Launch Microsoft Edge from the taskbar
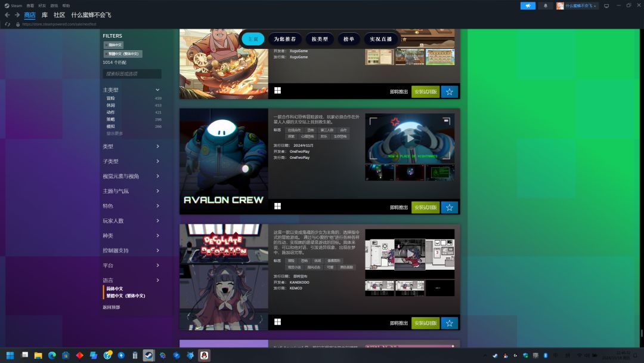 [x=52, y=355]
